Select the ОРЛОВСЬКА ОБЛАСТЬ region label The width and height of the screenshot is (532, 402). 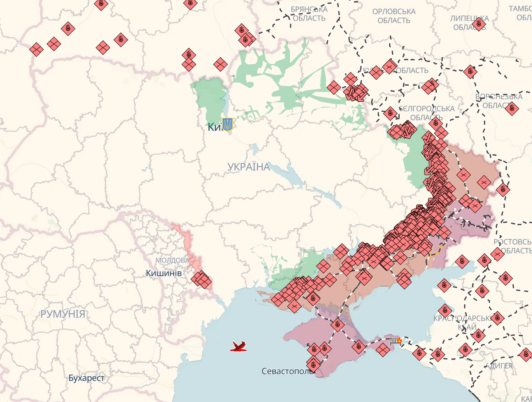394,16
